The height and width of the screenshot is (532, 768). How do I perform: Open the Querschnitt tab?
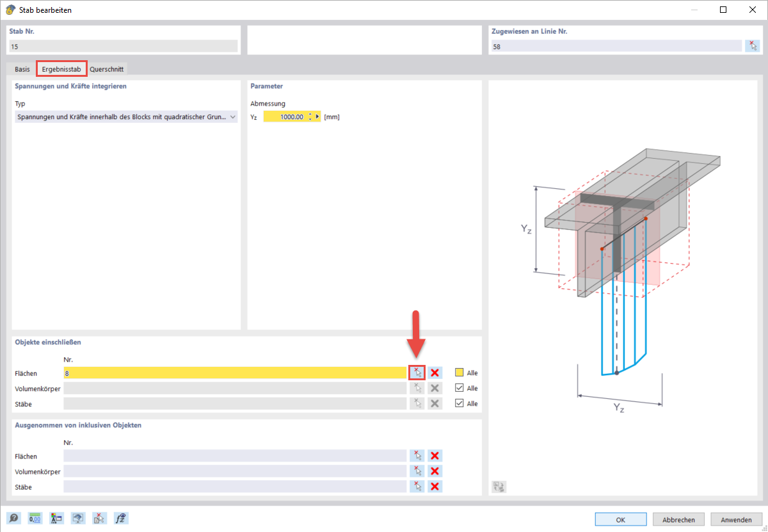(107, 69)
